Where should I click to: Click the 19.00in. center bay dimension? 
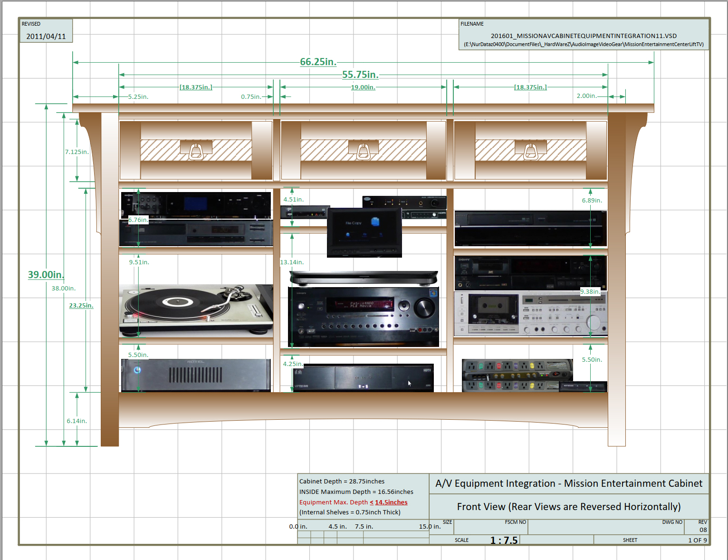[363, 87]
